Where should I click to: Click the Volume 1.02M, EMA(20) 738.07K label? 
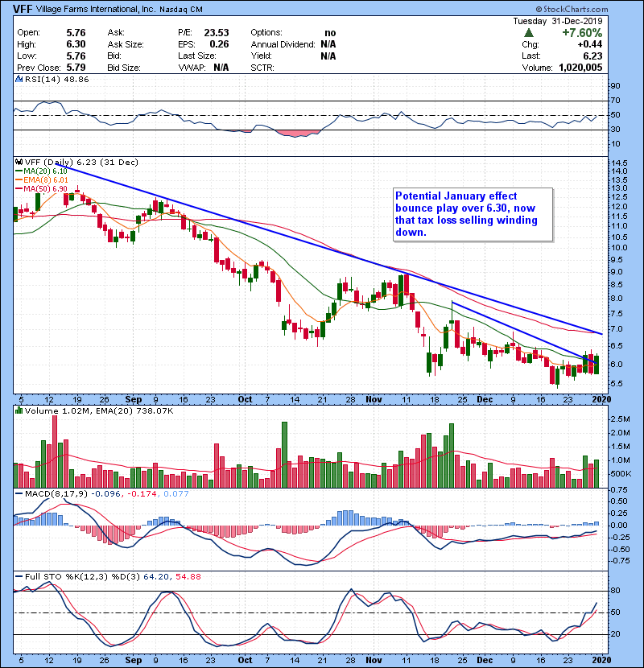99,410
